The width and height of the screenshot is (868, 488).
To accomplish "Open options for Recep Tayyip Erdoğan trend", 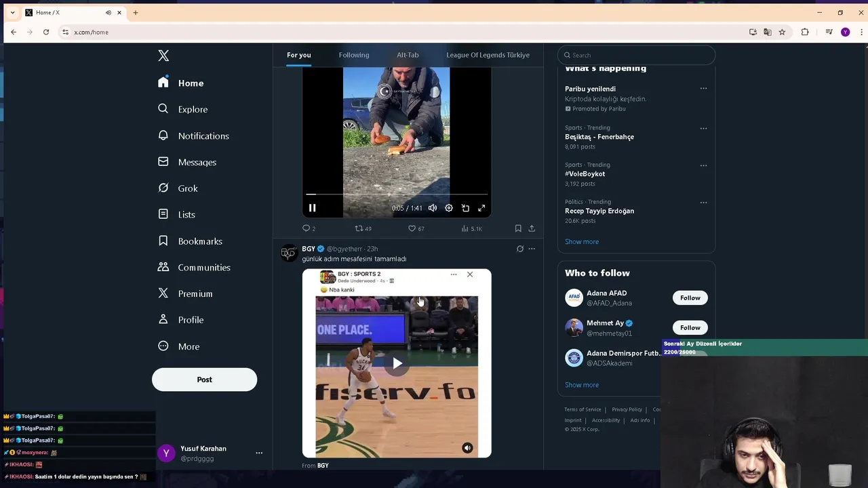I will coord(703,202).
